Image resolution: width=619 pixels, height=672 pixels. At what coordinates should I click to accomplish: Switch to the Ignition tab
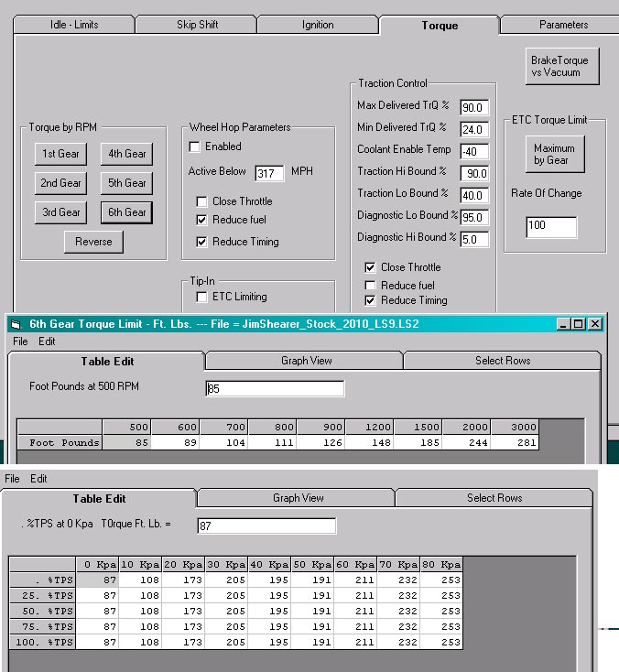[318, 25]
